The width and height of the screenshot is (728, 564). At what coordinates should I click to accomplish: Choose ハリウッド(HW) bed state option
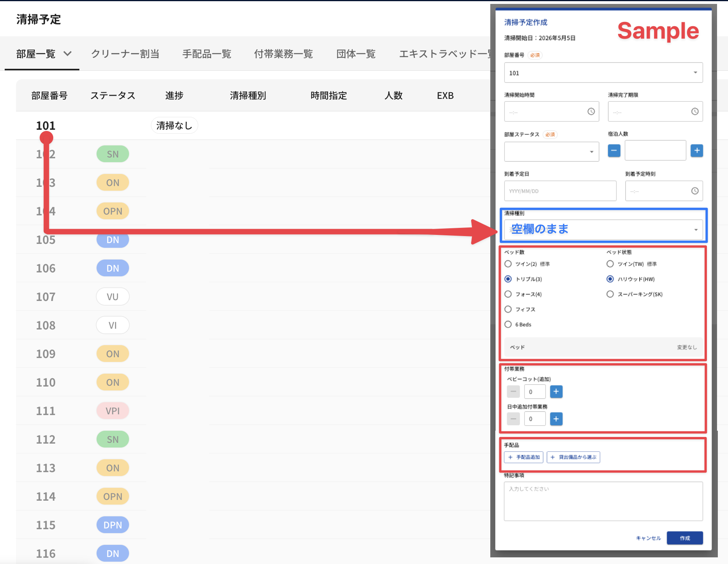pos(610,279)
